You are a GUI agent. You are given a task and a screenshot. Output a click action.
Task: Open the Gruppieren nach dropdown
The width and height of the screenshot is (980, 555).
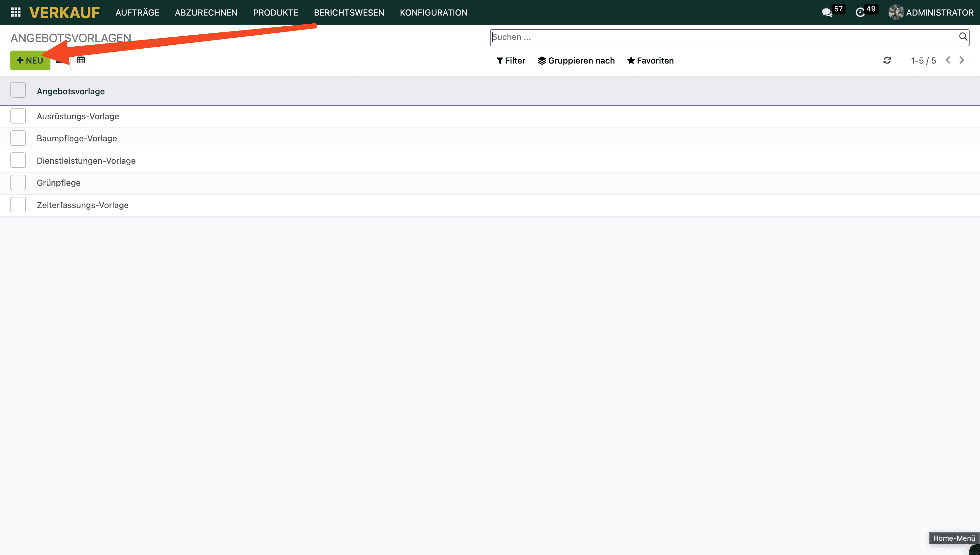click(576, 61)
